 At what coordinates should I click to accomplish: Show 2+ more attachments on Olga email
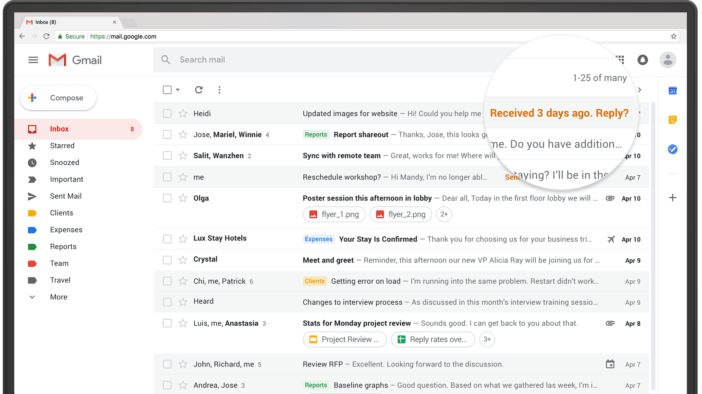pyautogui.click(x=444, y=214)
